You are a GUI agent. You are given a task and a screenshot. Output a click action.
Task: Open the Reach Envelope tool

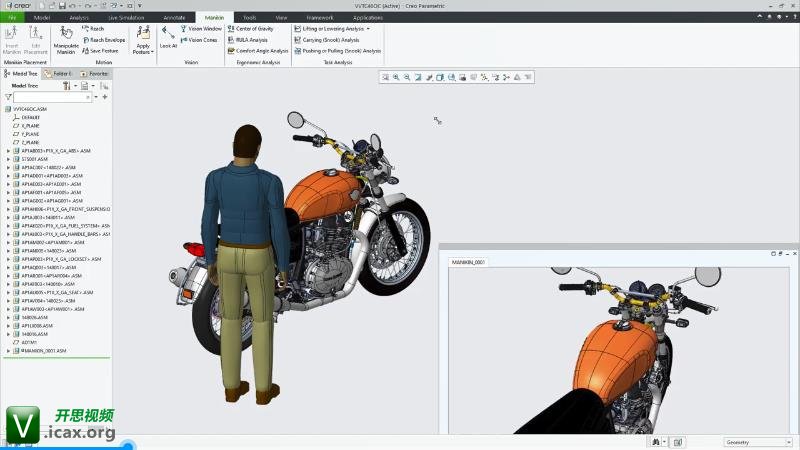tap(104, 40)
